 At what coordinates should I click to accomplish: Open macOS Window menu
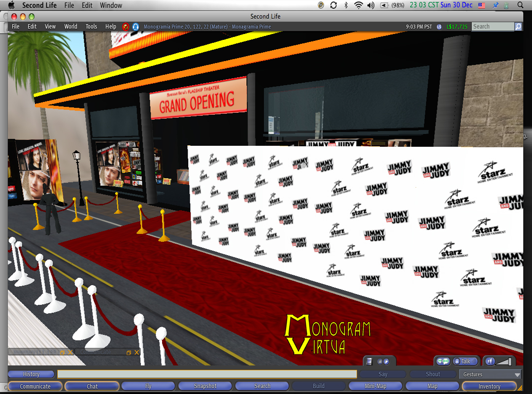point(111,5)
